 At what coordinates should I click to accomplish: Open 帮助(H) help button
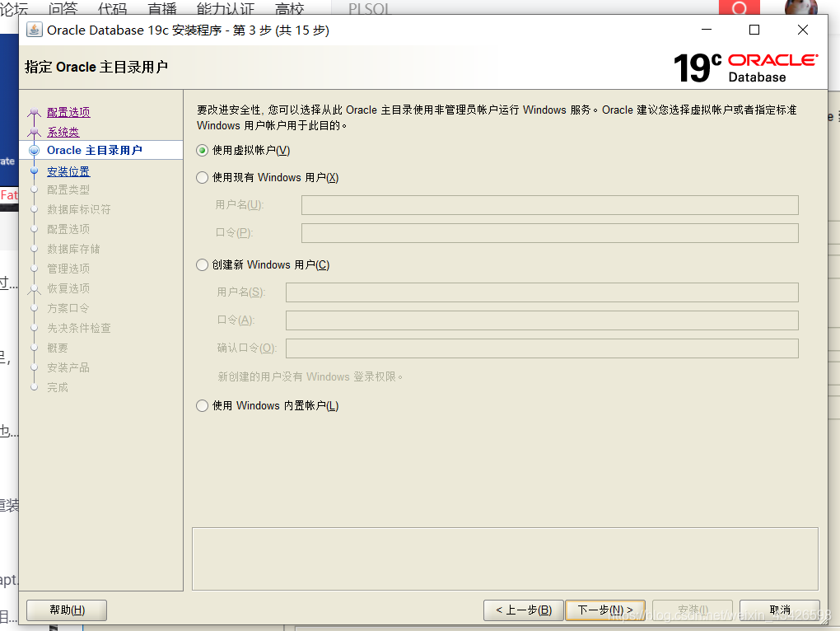tap(67, 610)
